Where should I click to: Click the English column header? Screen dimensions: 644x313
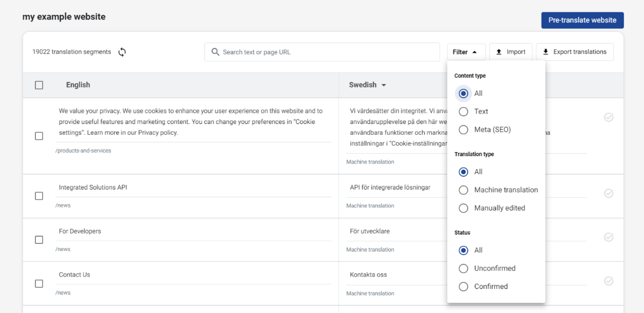click(78, 85)
